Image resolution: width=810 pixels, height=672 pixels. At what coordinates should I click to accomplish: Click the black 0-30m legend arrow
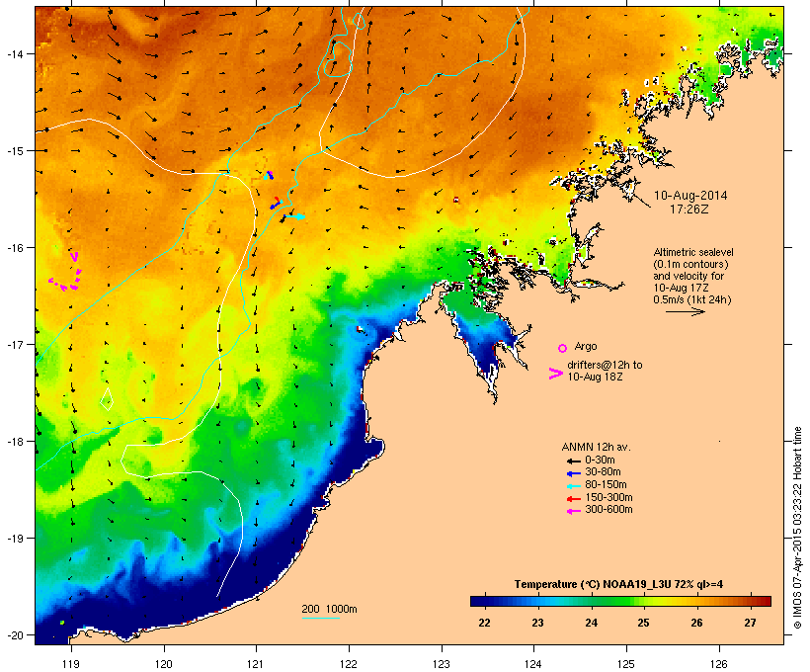coord(573,462)
